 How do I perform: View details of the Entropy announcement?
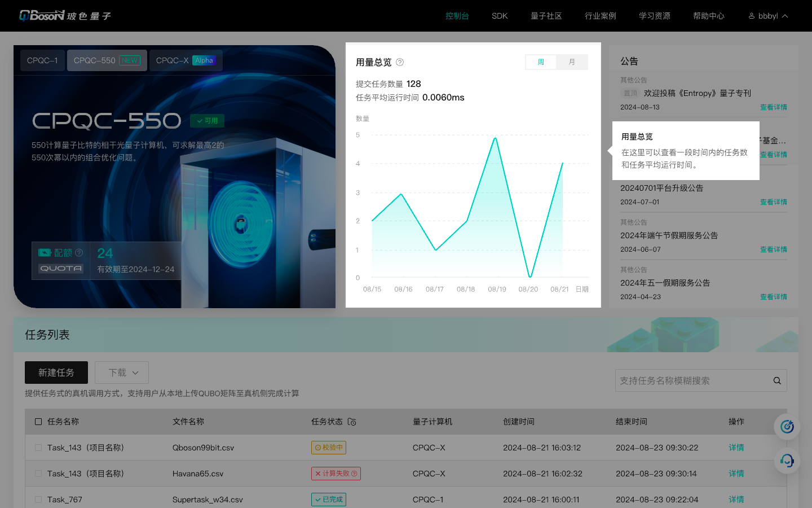pos(774,107)
